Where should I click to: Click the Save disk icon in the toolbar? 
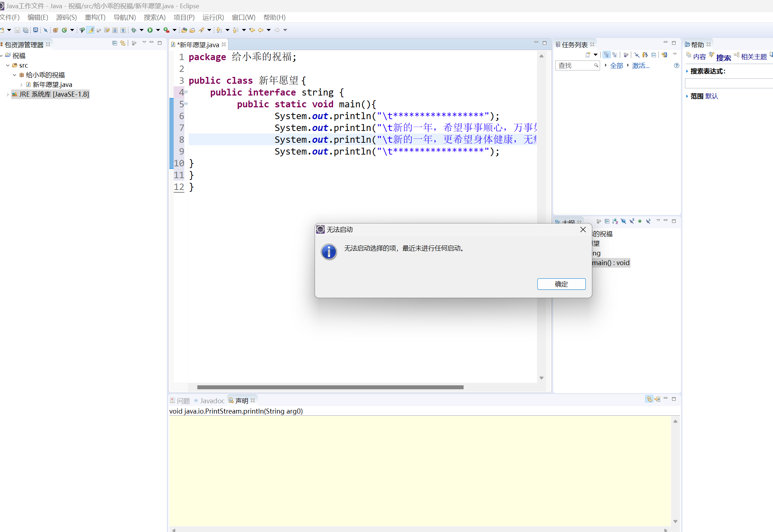(17, 30)
